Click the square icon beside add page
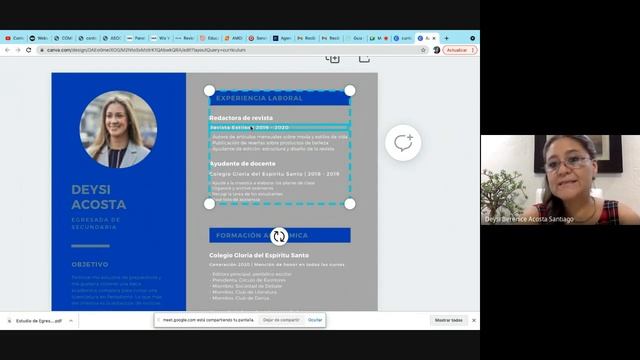Screen dimensions: 640x360 (x=364, y=59)
